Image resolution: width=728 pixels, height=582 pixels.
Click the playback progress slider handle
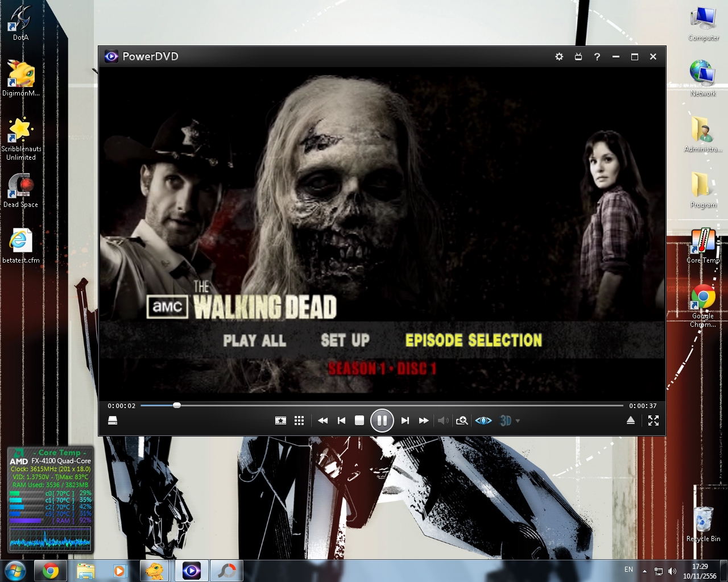[177, 405]
